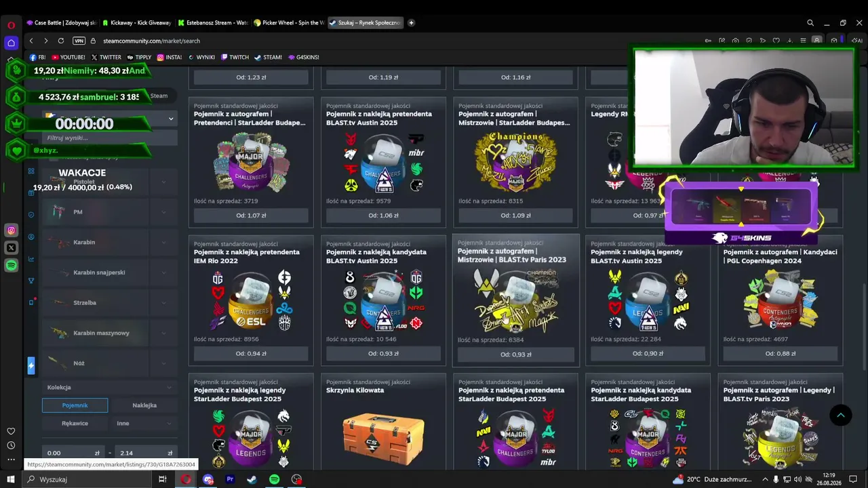Open Task View on the taskbar
The width and height of the screenshot is (868, 488).
coord(163,479)
